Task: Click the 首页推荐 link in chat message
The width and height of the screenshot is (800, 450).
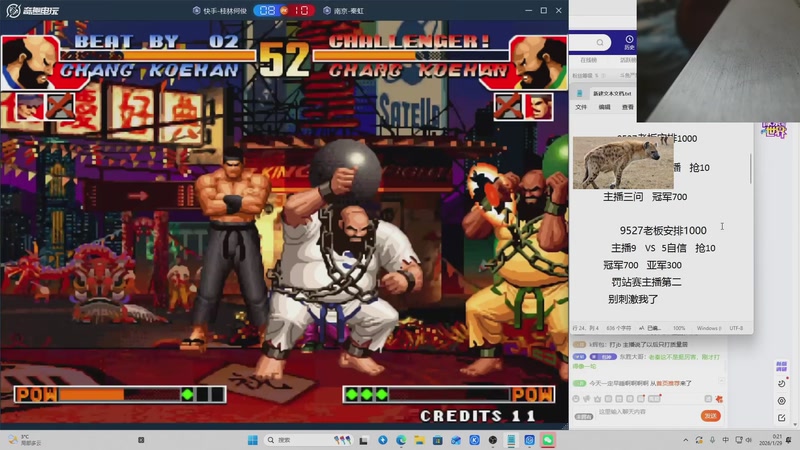Action: click(666, 383)
